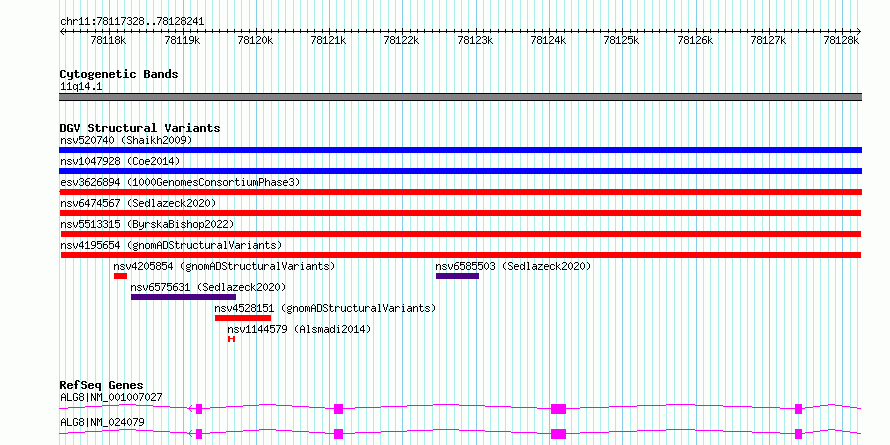890x445 pixels.
Task: Click NM_001007027 exon near 78124k
Action: point(559,409)
